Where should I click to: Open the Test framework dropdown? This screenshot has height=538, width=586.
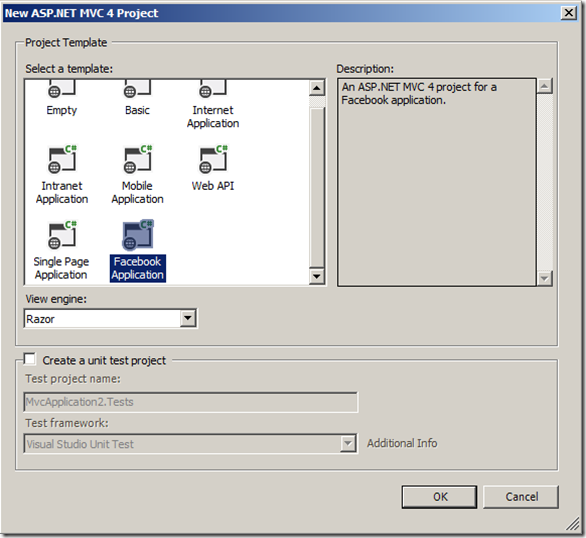[x=348, y=443]
